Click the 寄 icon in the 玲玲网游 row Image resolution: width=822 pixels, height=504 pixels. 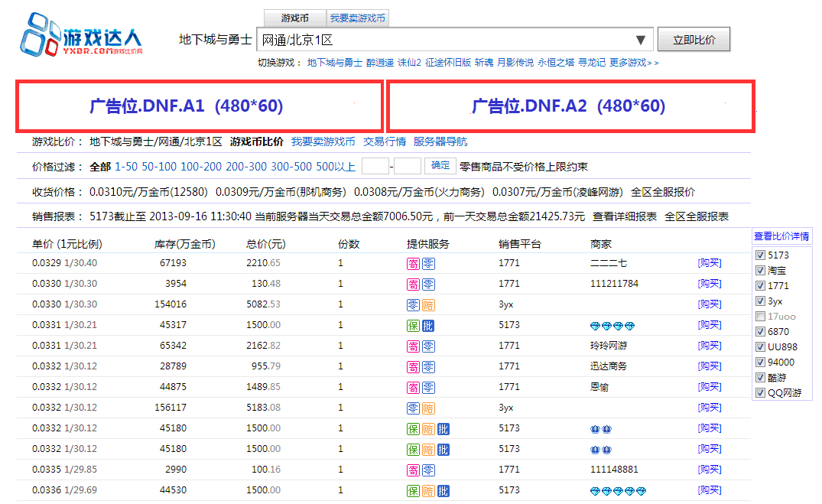(x=413, y=346)
